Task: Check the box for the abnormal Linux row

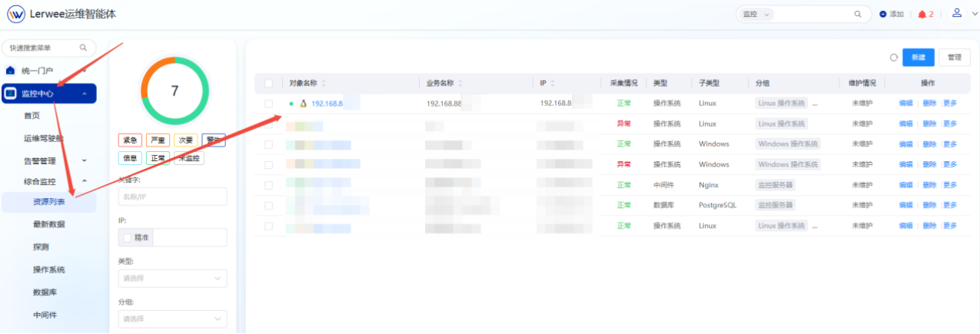Action: [268, 124]
